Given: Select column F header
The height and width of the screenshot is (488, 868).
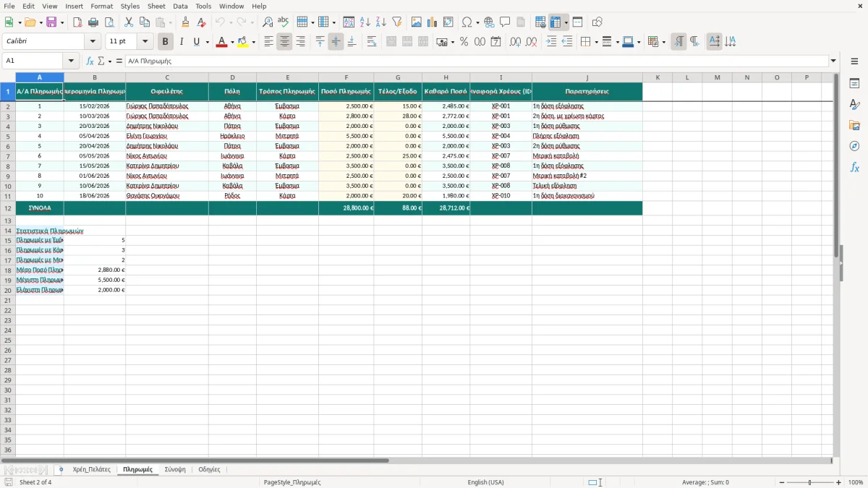Looking at the screenshot, I should point(346,77).
